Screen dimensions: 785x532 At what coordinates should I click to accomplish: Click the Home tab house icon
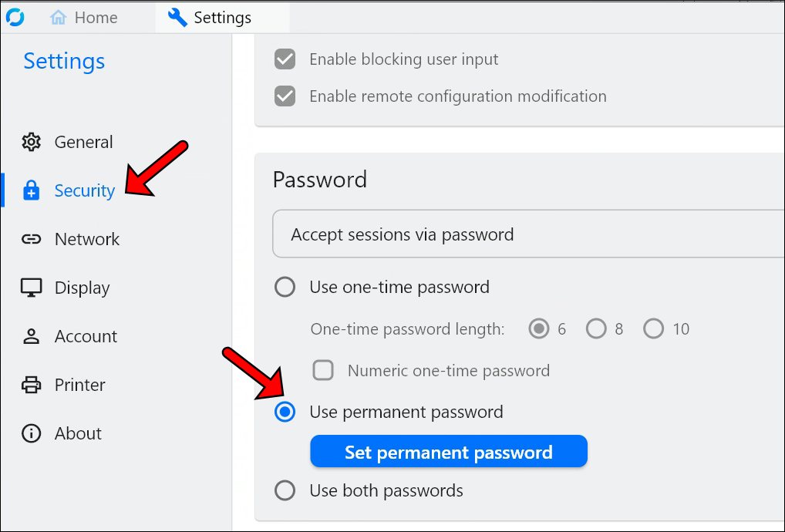click(x=59, y=18)
